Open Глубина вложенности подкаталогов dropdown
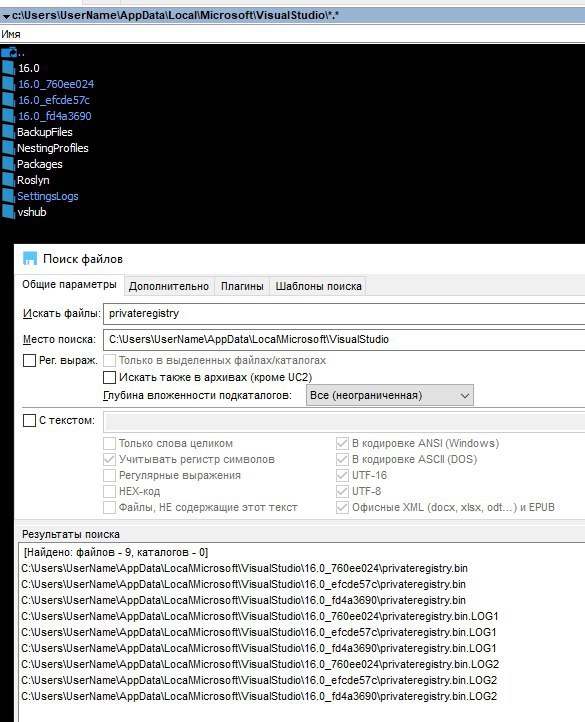Image resolution: width=585 pixels, height=722 pixels. point(390,396)
